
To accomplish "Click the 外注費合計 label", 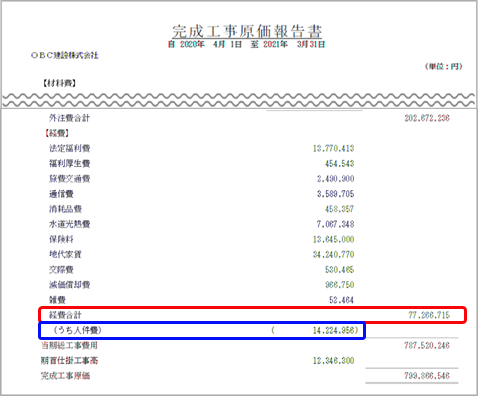I will click(x=69, y=118).
